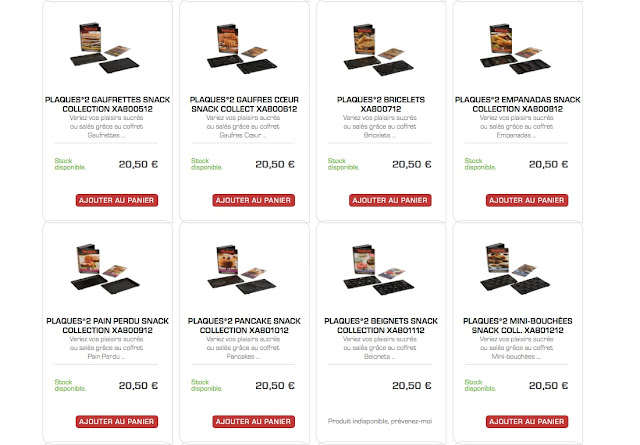
Task: Open Beignets Snack Collection product image
Action: (379, 270)
